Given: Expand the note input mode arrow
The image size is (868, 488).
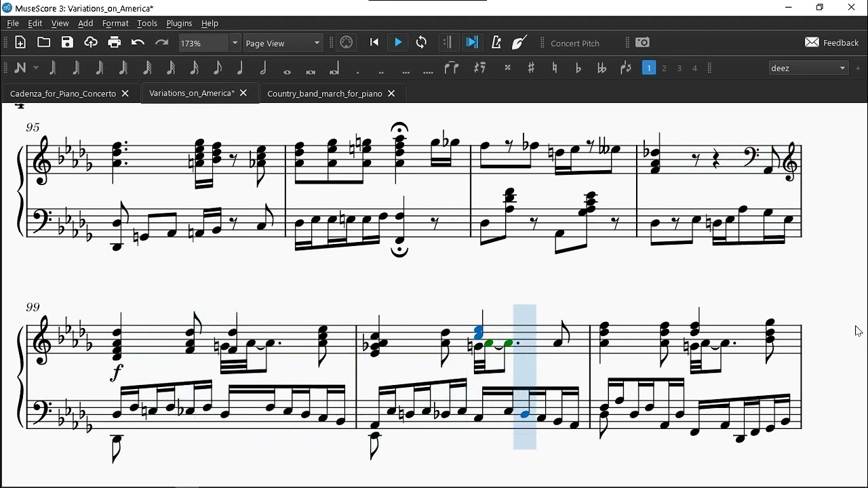Looking at the screenshot, I should coord(36,68).
